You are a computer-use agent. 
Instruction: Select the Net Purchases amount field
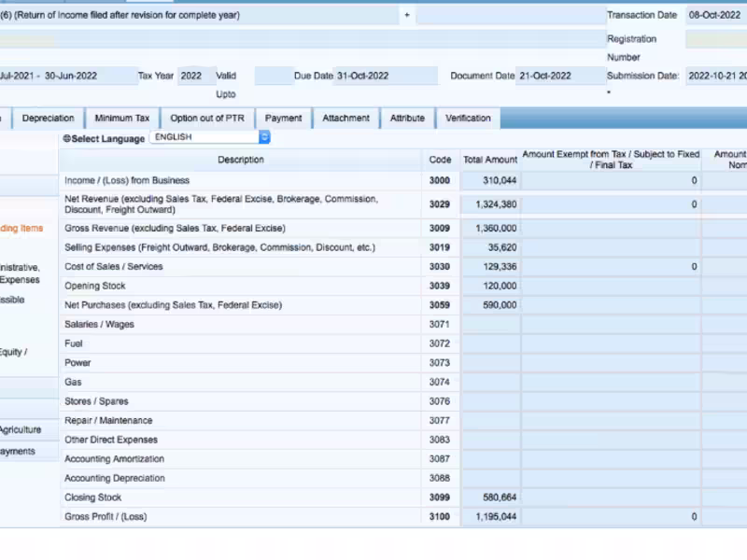pyautogui.click(x=490, y=305)
